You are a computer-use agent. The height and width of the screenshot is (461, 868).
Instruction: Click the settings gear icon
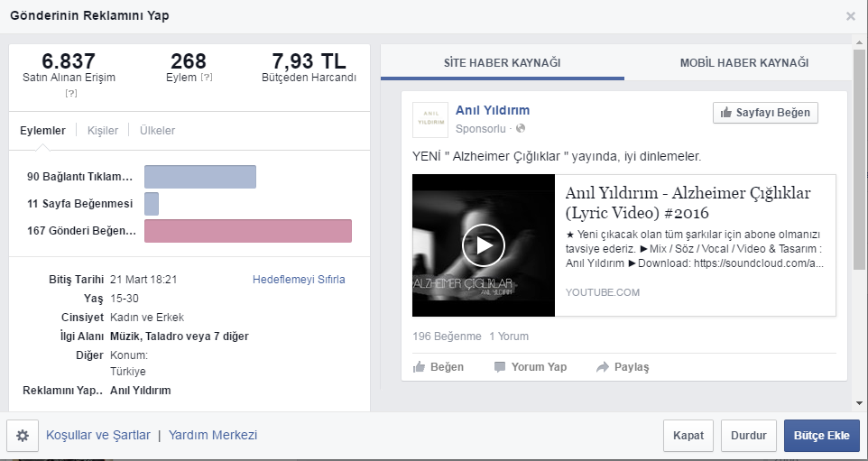pyautogui.click(x=23, y=436)
